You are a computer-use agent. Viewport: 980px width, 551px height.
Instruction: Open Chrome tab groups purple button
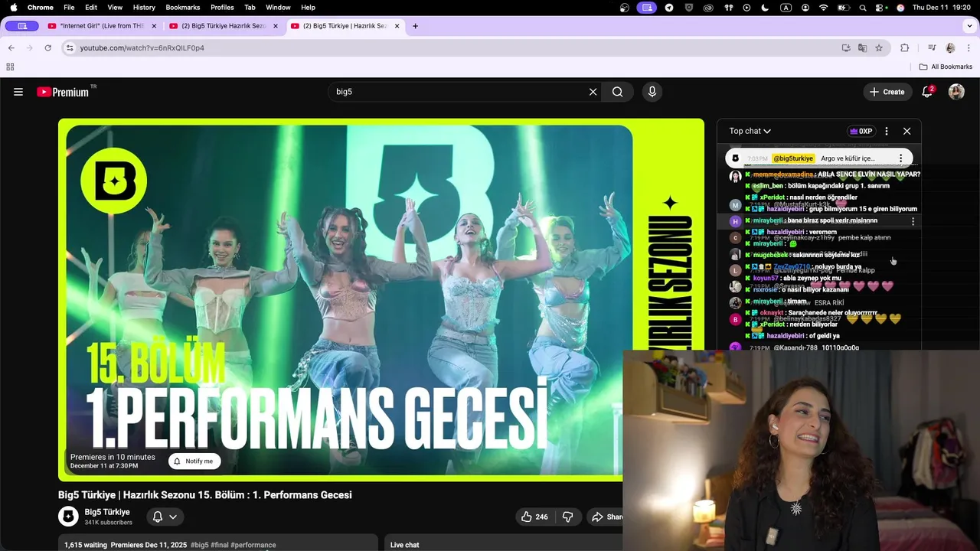[22, 26]
